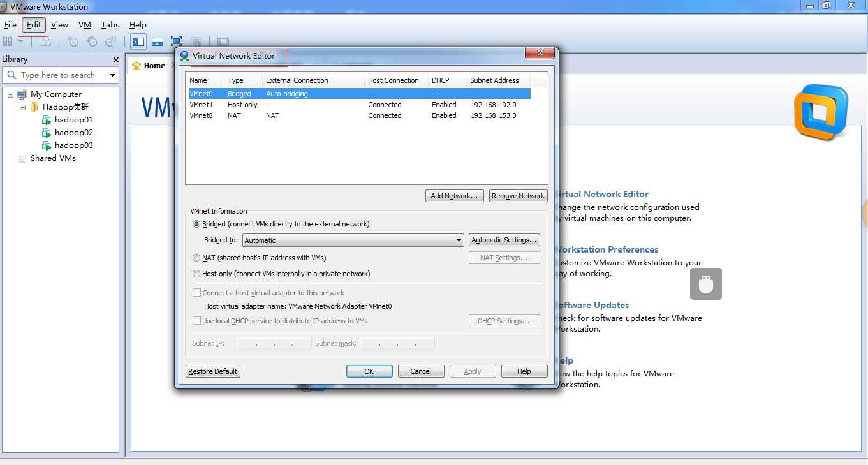
Task: Click the Unity mode toolbar icon
Action: point(196,41)
